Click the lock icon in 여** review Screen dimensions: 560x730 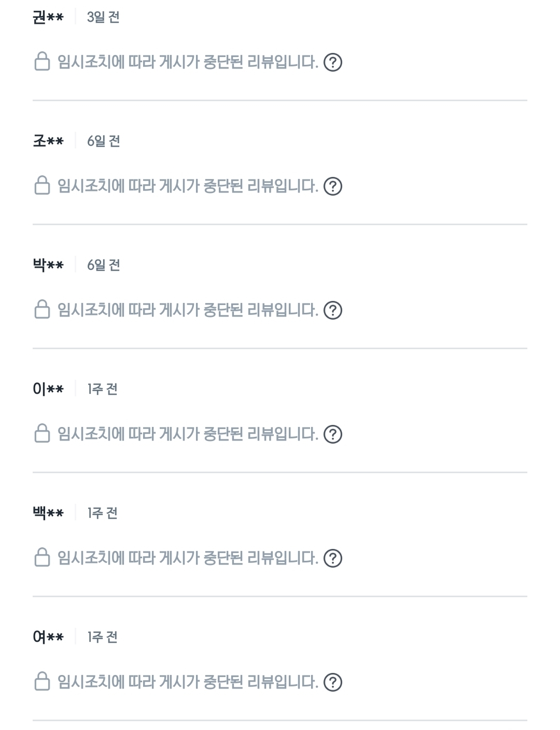click(42, 681)
